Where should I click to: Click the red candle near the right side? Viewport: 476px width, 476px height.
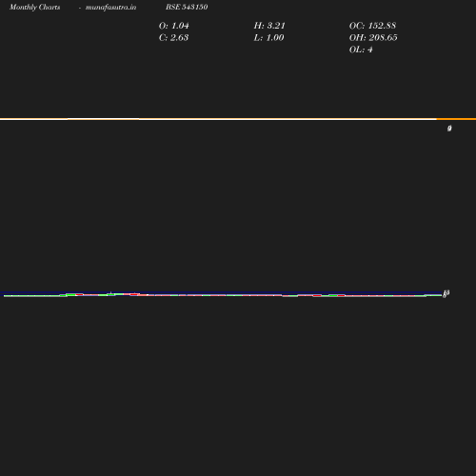(341, 295)
